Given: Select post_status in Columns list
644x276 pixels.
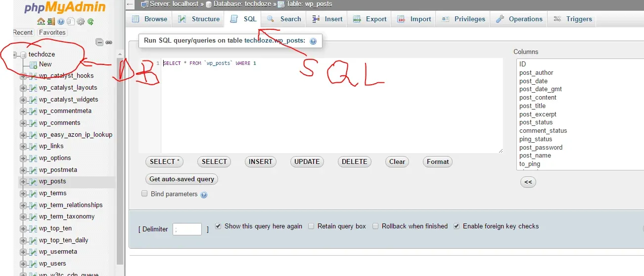Looking at the screenshot, I should (x=536, y=122).
